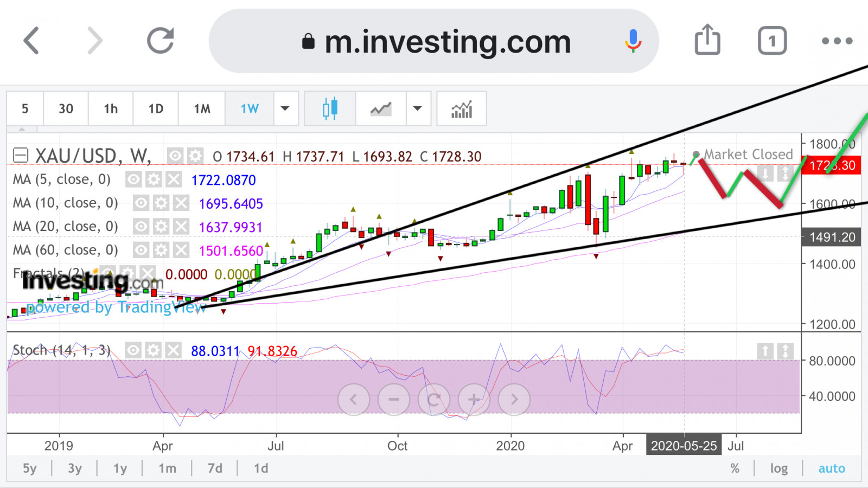The height and width of the screenshot is (488, 868).
Task: Switch to the 1D interval tab
Action: point(156,109)
